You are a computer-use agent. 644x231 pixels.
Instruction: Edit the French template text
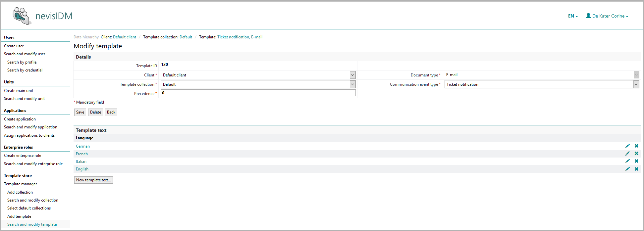coord(627,154)
